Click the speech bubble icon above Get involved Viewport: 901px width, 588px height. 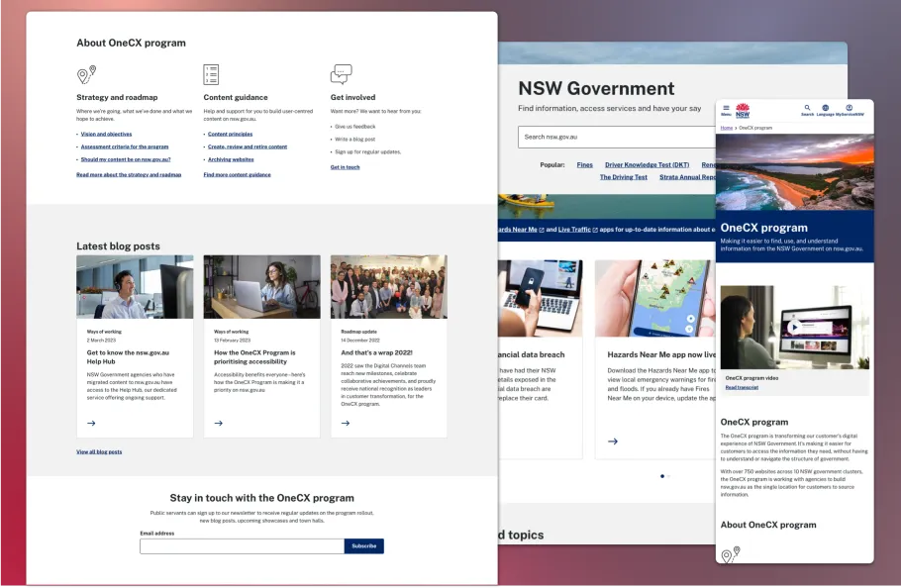point(341,73)
